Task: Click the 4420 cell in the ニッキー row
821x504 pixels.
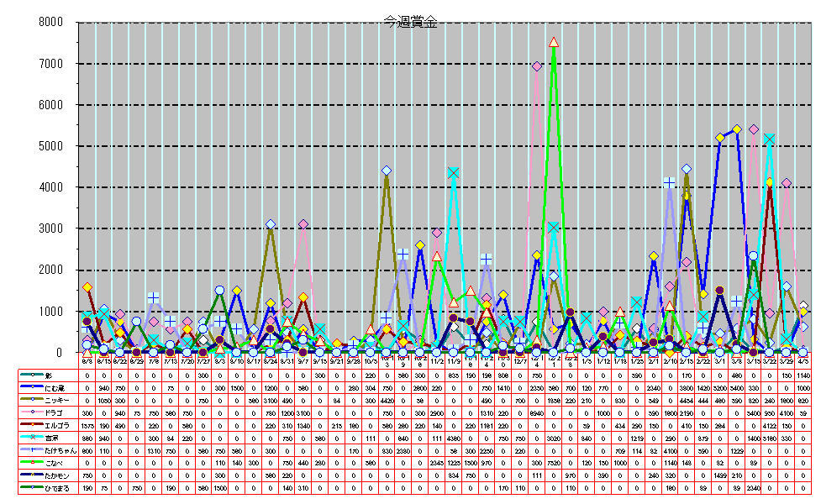Action: coord(387,402)
